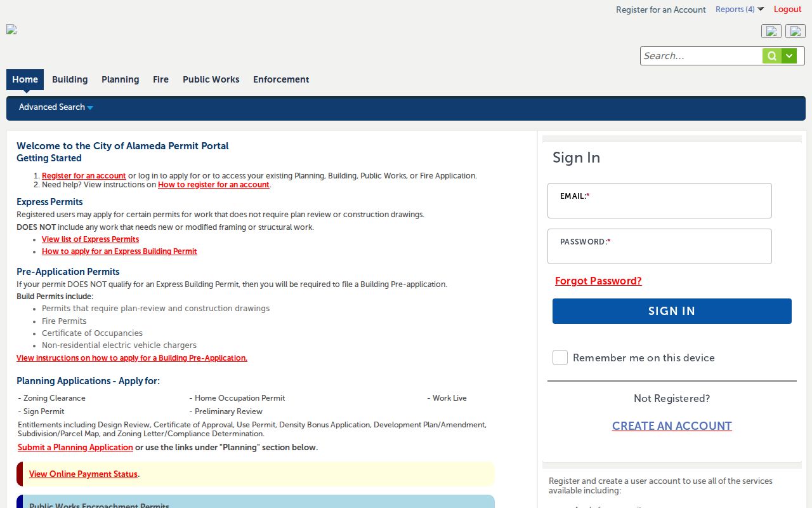Click the '- Work Live' text
Screen dimensions: 812x508
pyautogui.click(x=447, y=398)
